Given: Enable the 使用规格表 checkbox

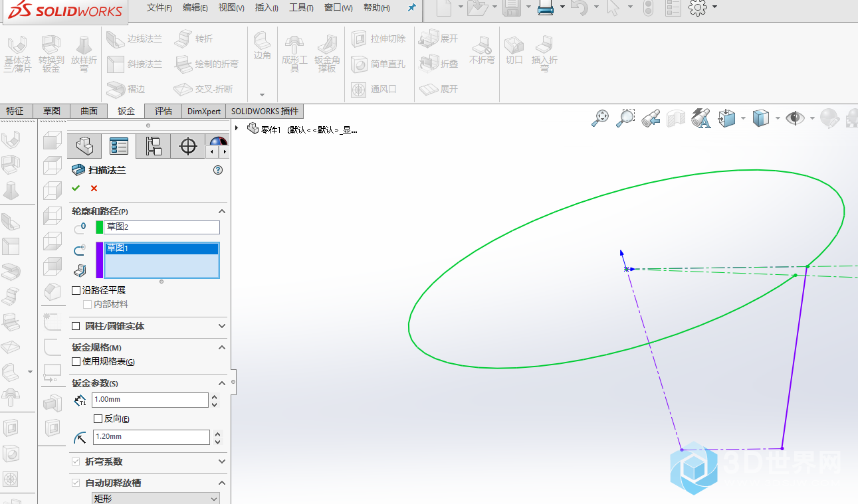Looking at the screenshot, I should click(76, 361).
